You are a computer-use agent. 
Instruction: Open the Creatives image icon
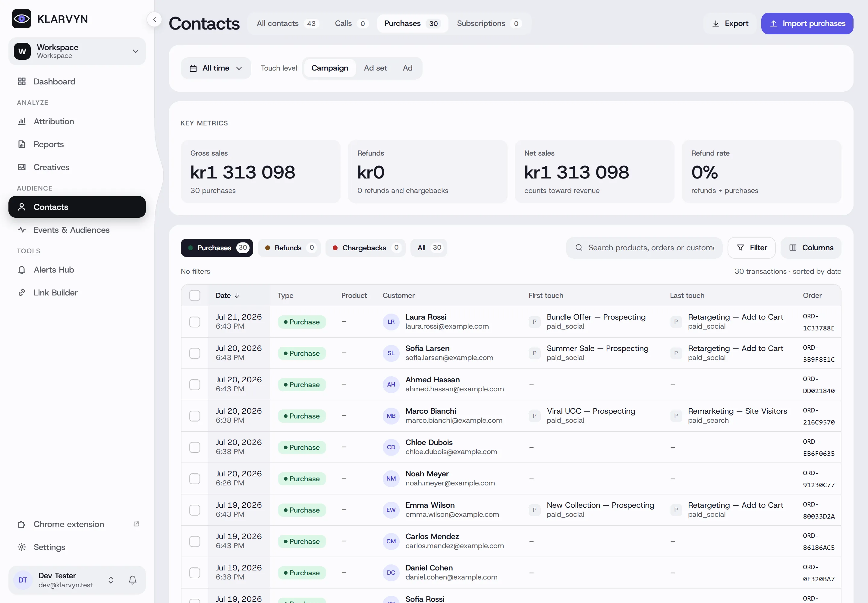(x=22, y=167)
